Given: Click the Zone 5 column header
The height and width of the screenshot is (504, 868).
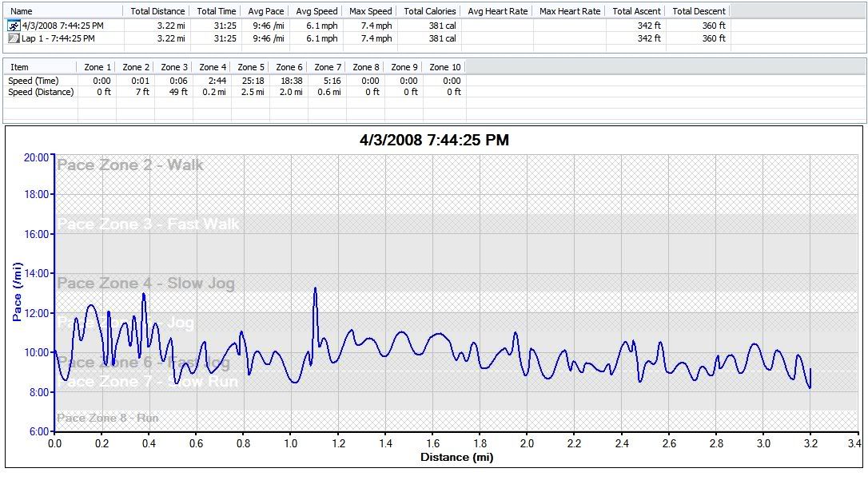Looking at the screenshot, I should 251,67.
